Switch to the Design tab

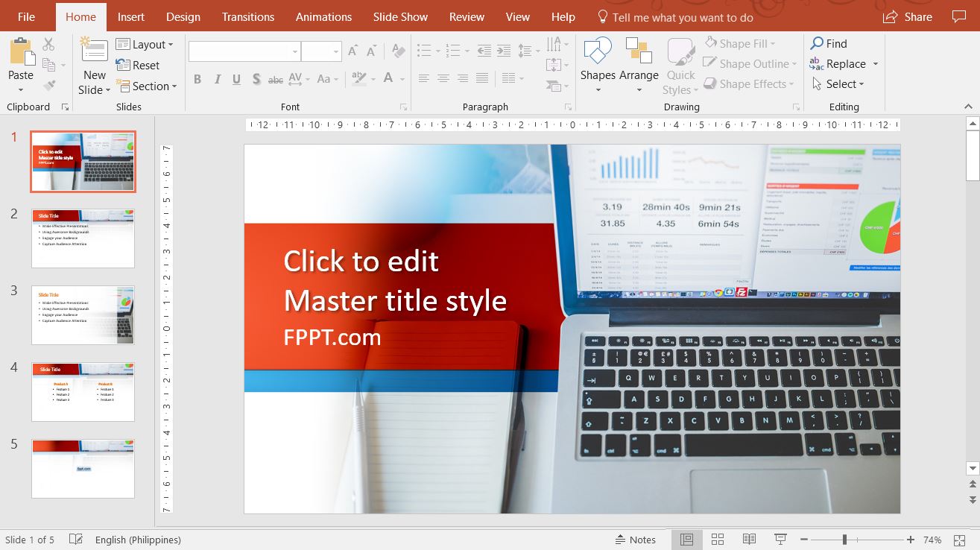tap(183, 16)
